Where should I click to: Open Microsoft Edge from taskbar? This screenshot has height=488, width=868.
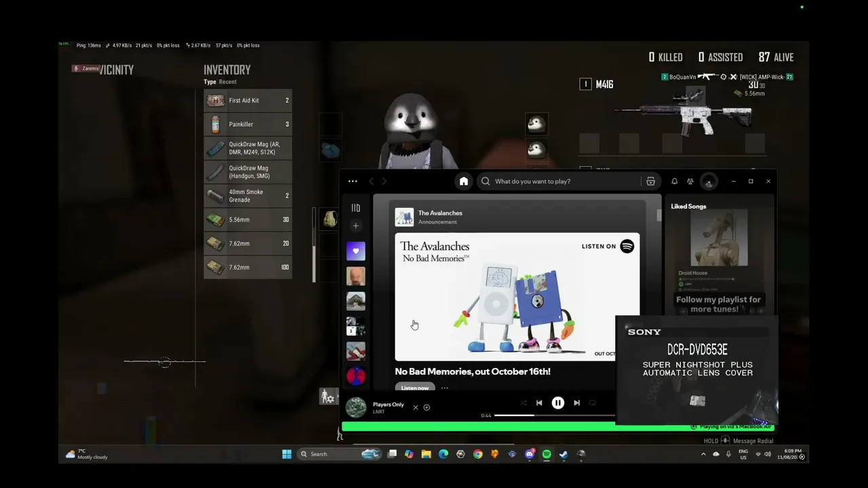(443, 454)
